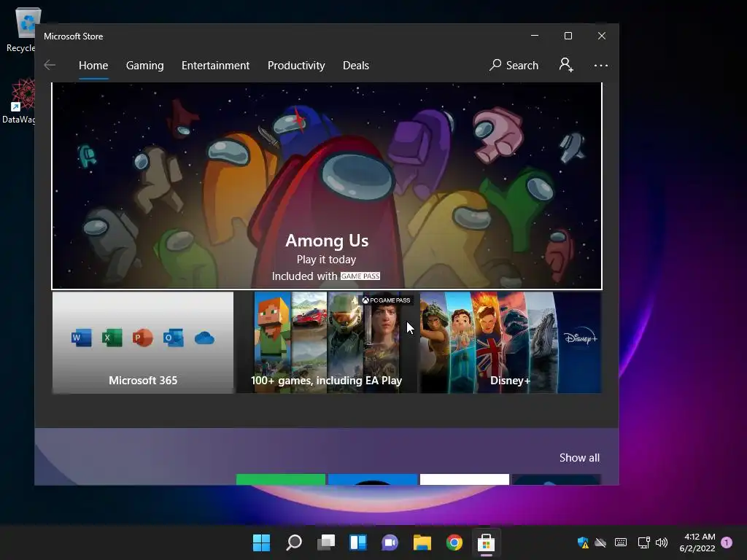Open File Explorer from taskbar
Image resolution: width=747 pixels, height=560 pixels.
[422, 542]
